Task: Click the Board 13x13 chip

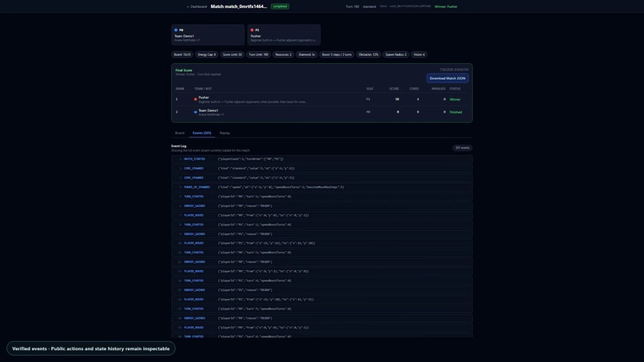Action: (182, 54)
